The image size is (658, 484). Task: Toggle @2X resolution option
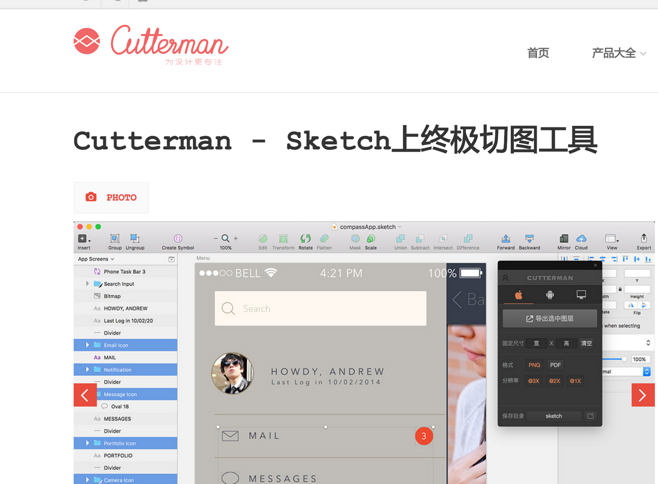click(554, 381)
